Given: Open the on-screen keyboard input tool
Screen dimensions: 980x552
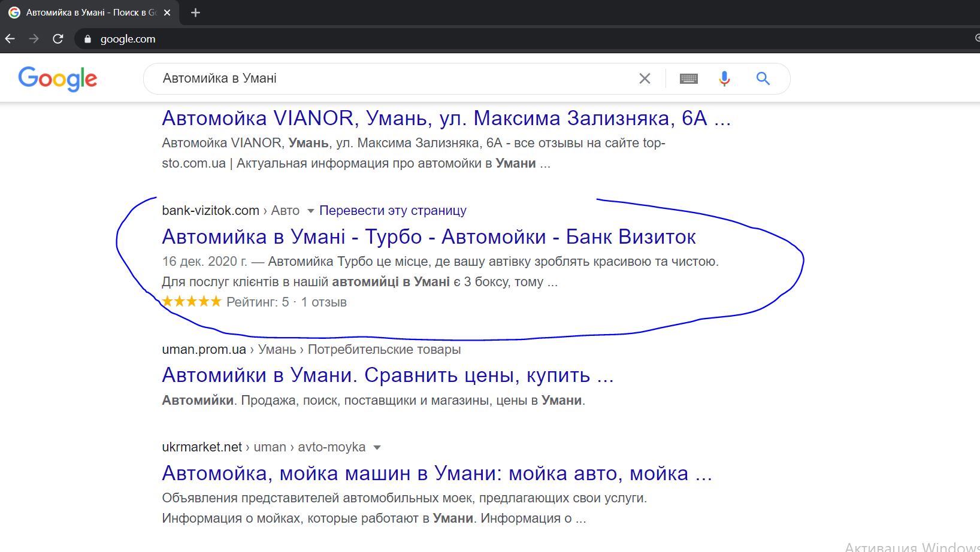Looking at the screenshot, I should (688, 78).
